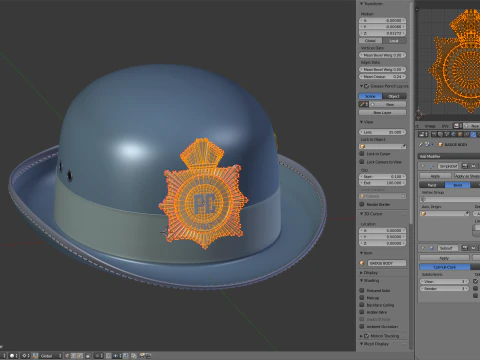Apply the SimpleDeform modifier

click(435, 176)
